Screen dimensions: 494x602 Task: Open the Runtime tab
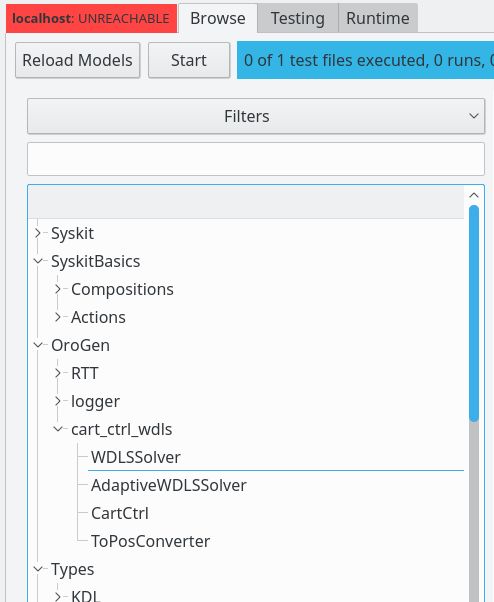pyautogui.click(x=378, y=18)
